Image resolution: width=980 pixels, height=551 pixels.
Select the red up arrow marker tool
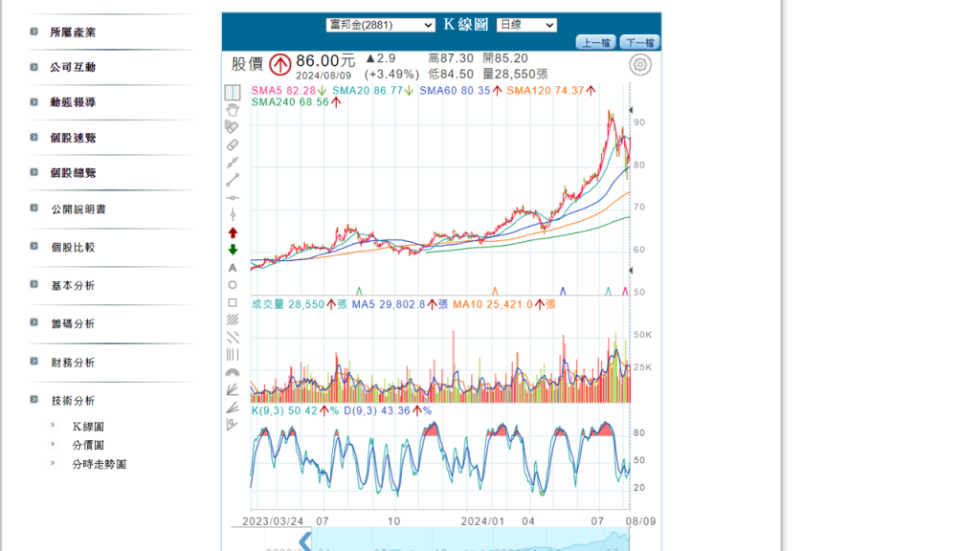(x=233, y=232)
